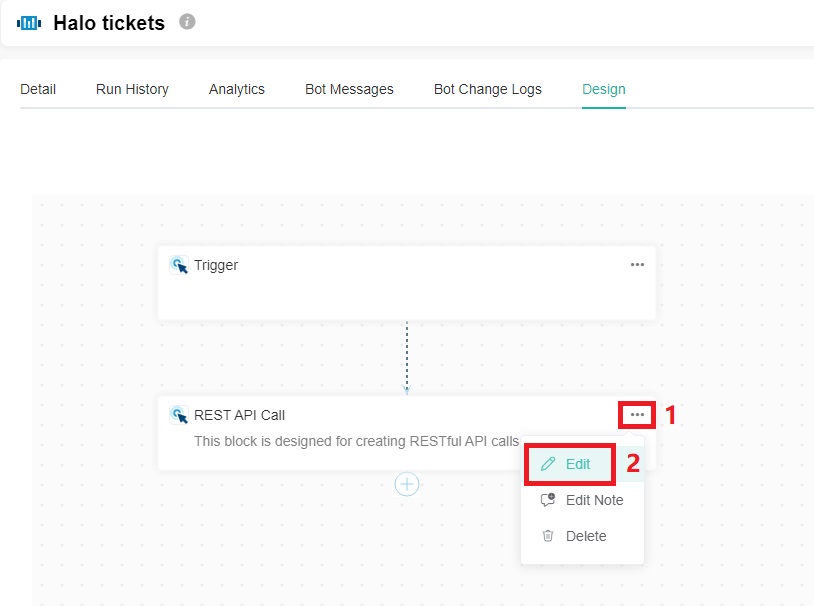The height and width of the screenshot is (606, 814).
Task: Go to the Analytics tab
Action: coord(237,89)
